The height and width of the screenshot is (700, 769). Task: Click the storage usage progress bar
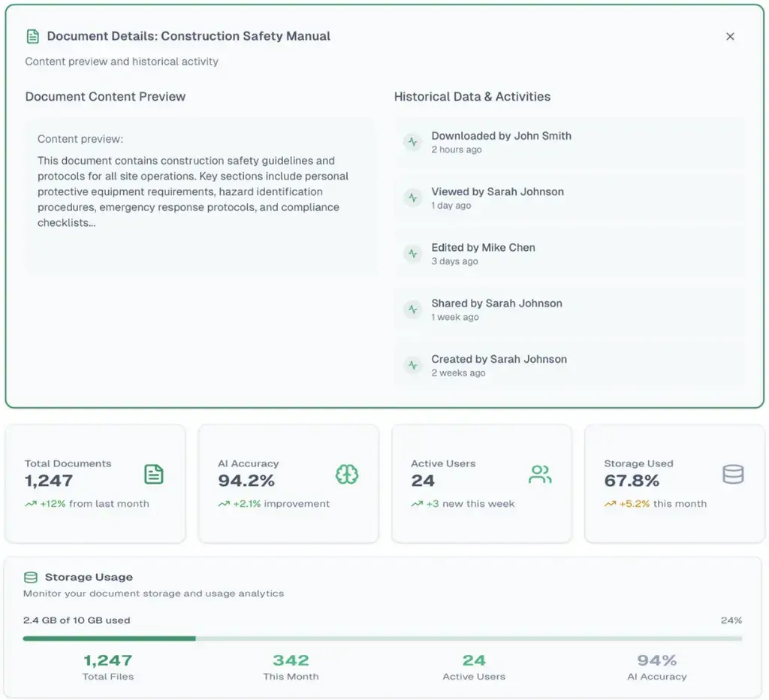(x=382, y=638)
